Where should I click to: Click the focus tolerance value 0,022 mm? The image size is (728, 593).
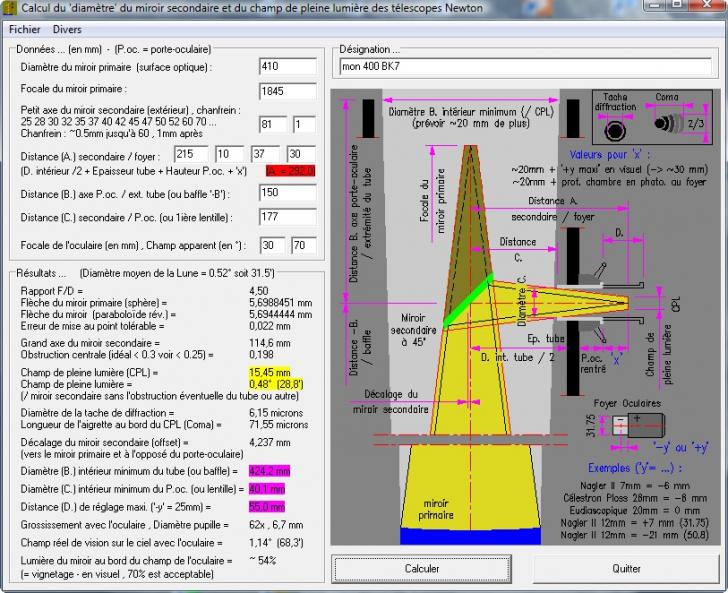pyautogui.click(x=270, y=326)
